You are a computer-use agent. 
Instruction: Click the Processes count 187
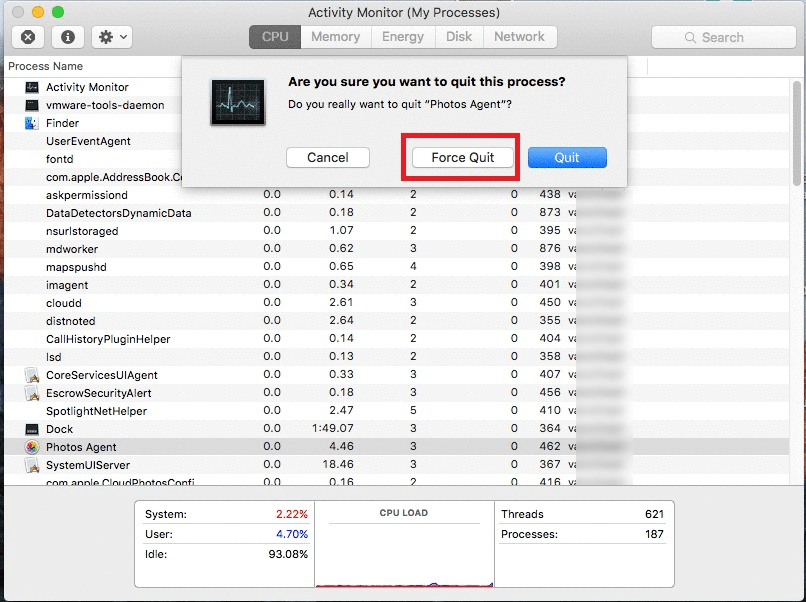point(654,534)
